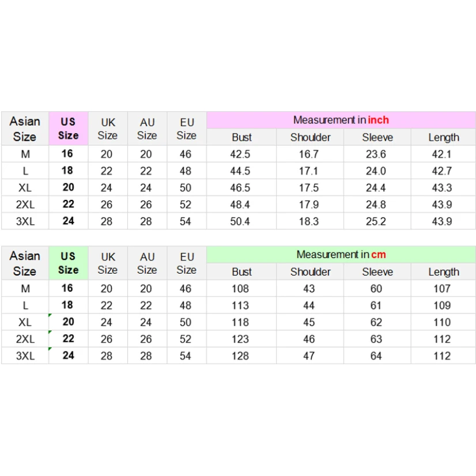Click the green "Measurement in cm" header
Viewport: 476px width, 476px height.
[x=341, y=254]
